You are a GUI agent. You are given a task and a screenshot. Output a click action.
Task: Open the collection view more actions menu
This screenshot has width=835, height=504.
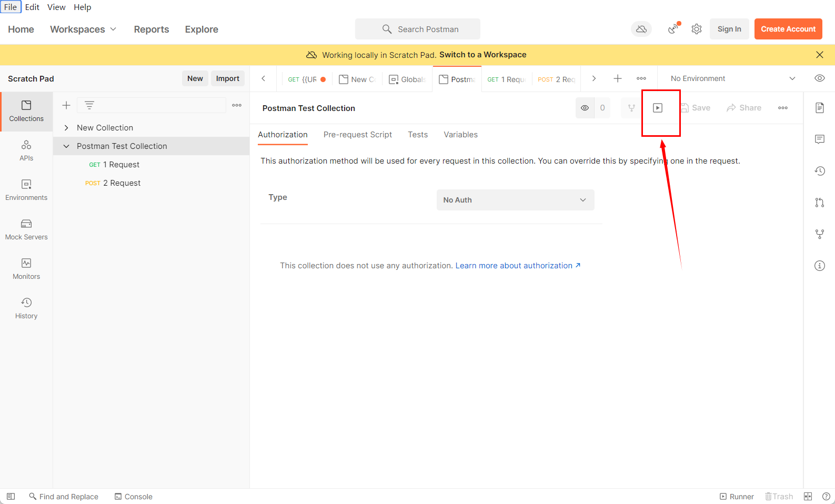[x=783, y=108]
